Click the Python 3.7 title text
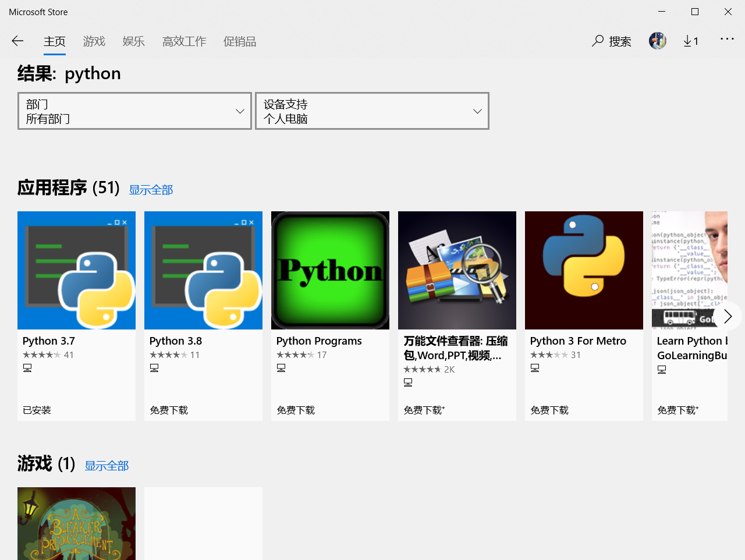 [49, 341]
